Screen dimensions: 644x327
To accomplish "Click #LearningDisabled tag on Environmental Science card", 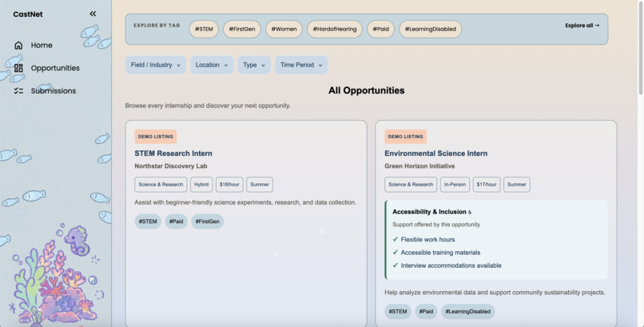I will coord(467,311).
